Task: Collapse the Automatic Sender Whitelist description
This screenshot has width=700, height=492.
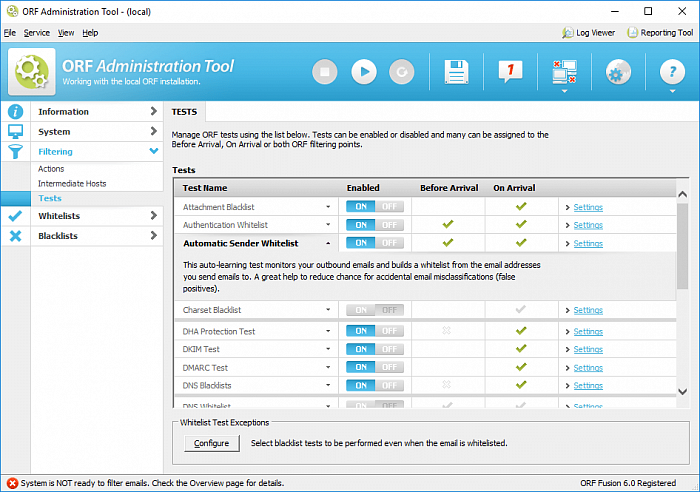Action: 327,243
